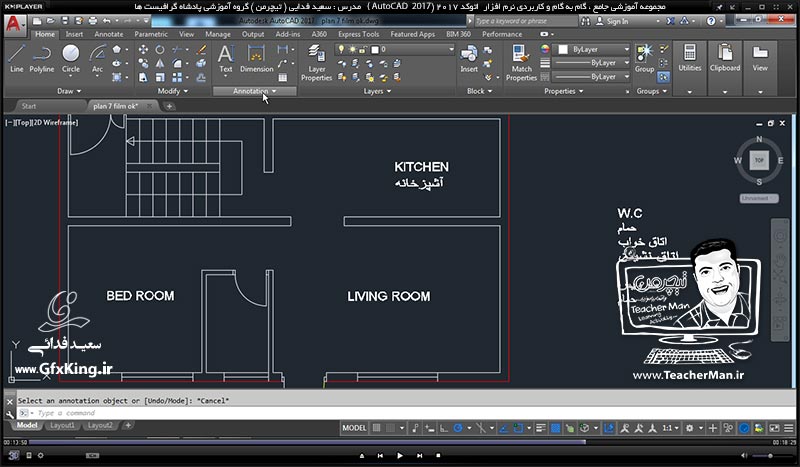Add a new drawing tab with plus
800x467 pixels.
pyautogui.click(x=169, y=106)
